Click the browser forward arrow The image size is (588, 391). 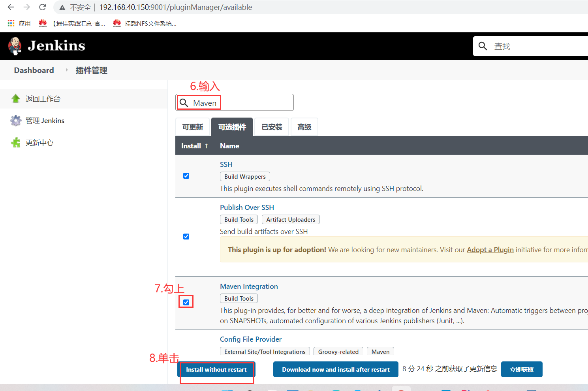(26, 7)
